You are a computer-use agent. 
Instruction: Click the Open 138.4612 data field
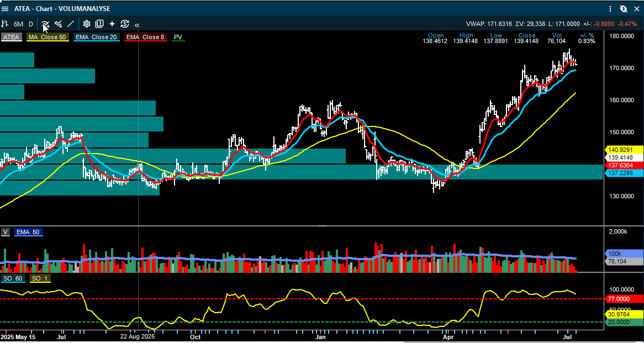(x=435, y=39)
